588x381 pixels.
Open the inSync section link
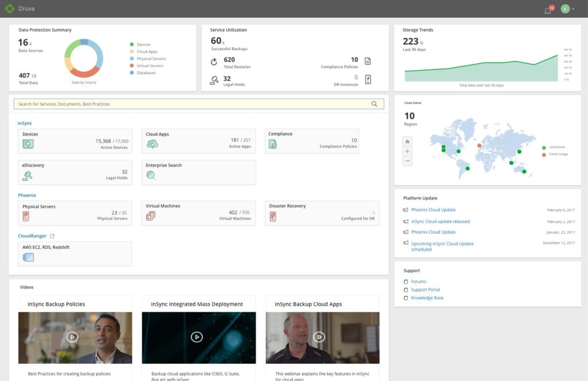coord(25,123)
